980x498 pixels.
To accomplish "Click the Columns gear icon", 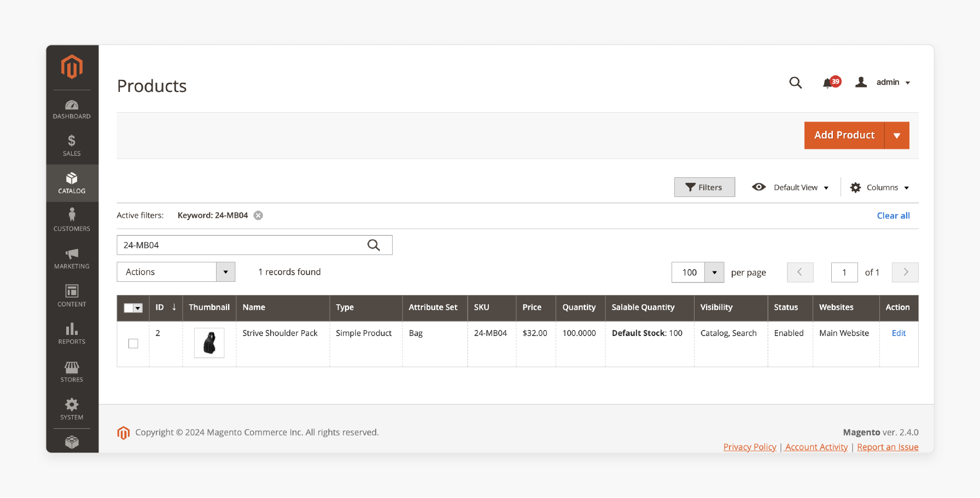I will pos(855,188).
